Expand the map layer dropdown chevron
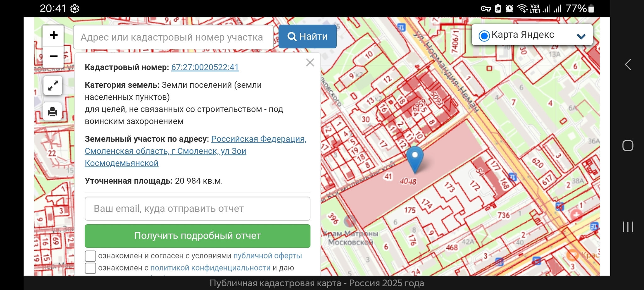Image resolution: width=644 pixels, height=290 pixels. click(x=581, y=36)
